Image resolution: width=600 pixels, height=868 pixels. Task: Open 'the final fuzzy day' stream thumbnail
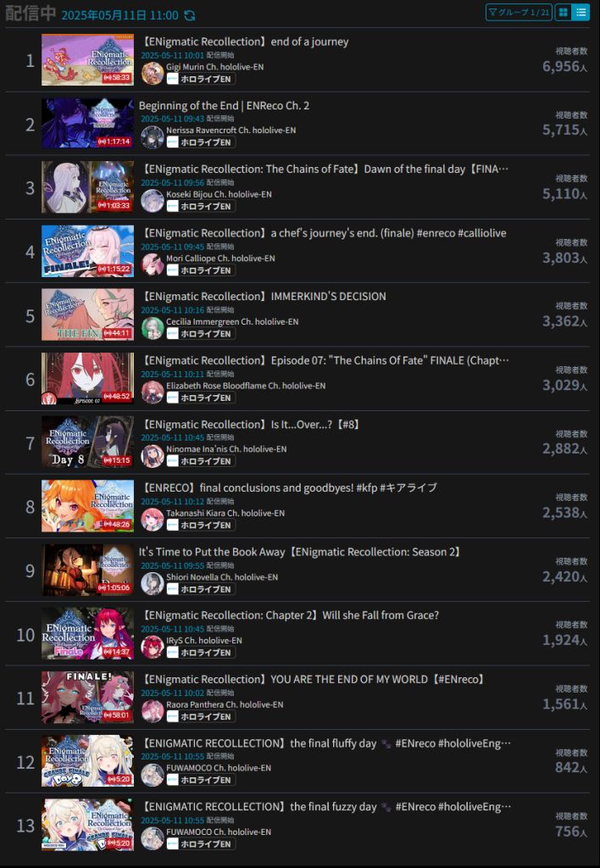(87, 825)
